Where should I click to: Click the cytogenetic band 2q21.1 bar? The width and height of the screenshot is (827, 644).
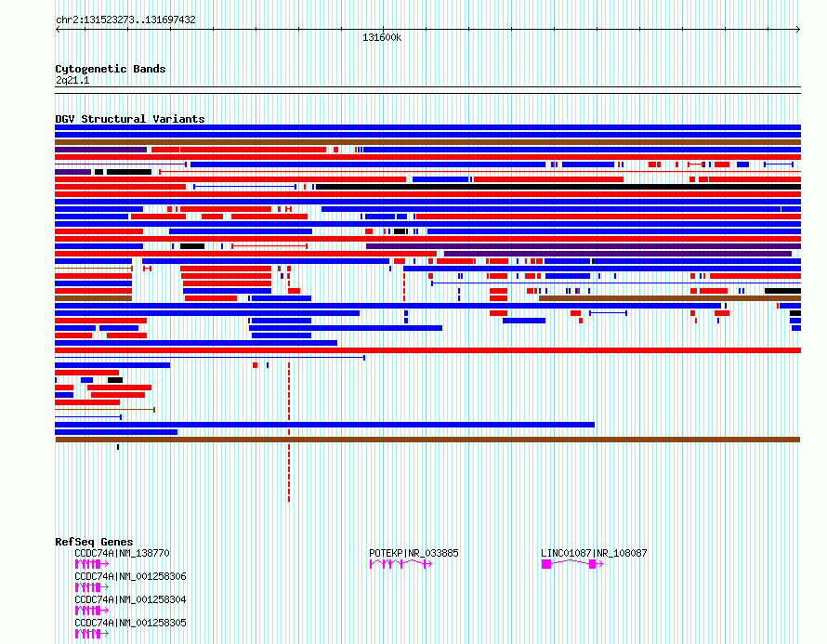click(427, 90)
